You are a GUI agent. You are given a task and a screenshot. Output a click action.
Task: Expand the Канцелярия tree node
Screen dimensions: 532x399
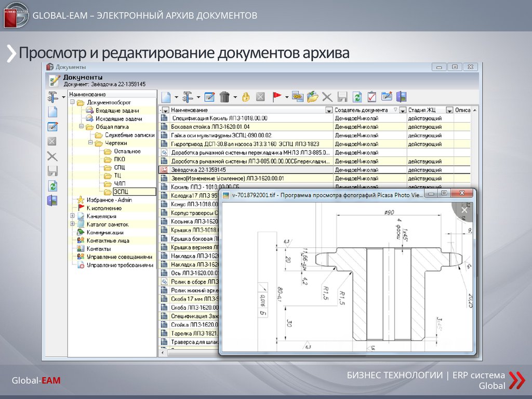point(72,216)
